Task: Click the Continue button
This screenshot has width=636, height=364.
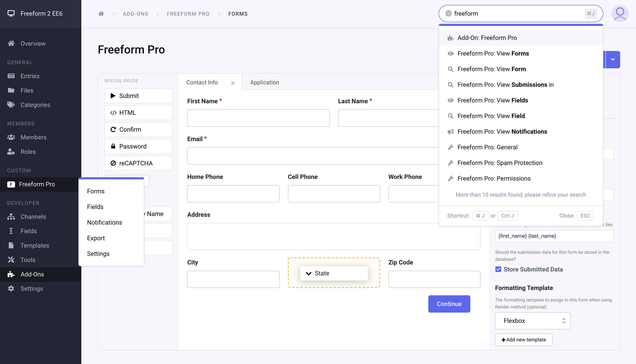Action: click(x=449, y=304)
